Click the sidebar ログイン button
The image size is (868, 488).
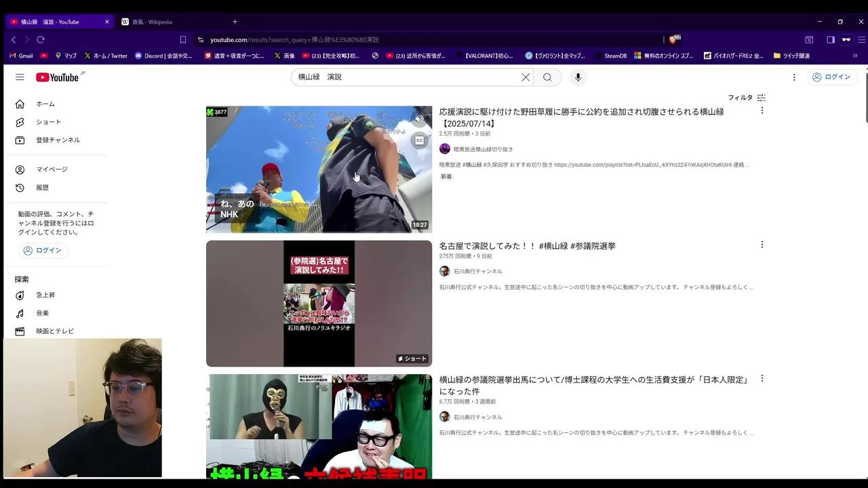coord(43,251)
